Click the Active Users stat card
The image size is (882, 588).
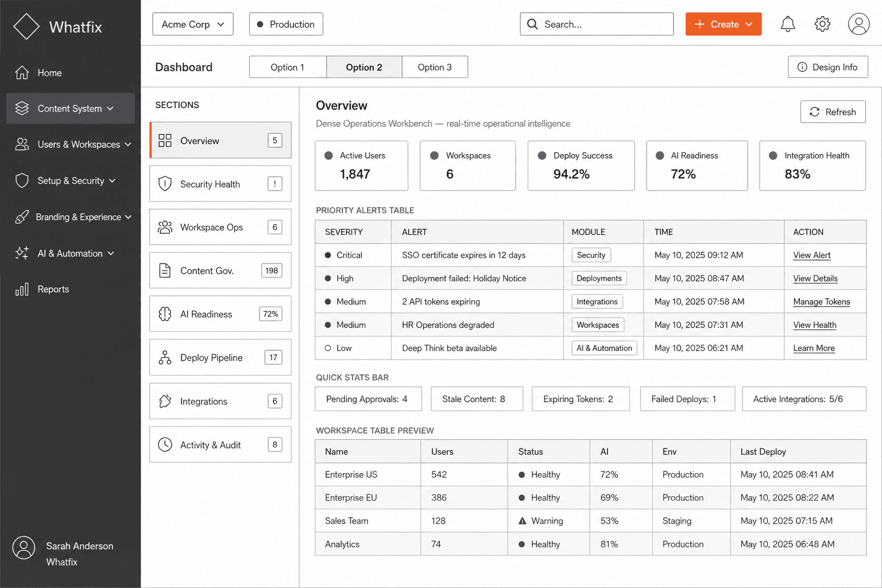pyautogui.click(x=362, y=165)
